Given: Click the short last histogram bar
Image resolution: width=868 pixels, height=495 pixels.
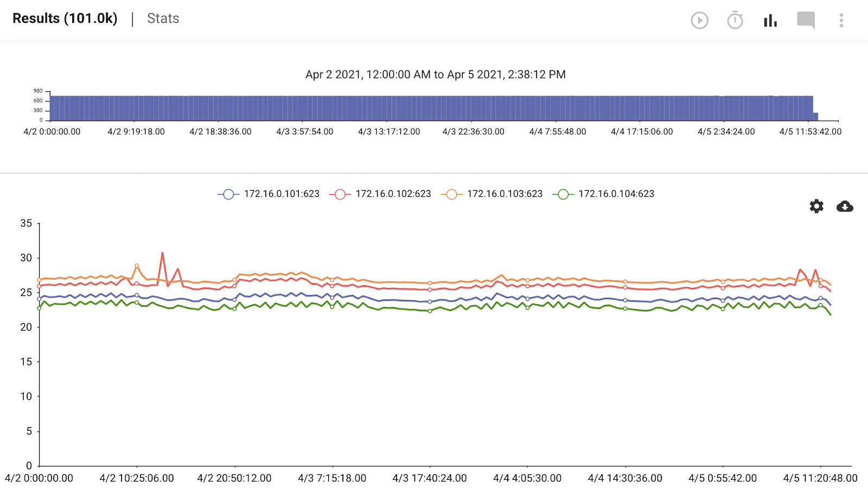Looking at the screenshot, I should click(815, 117).
